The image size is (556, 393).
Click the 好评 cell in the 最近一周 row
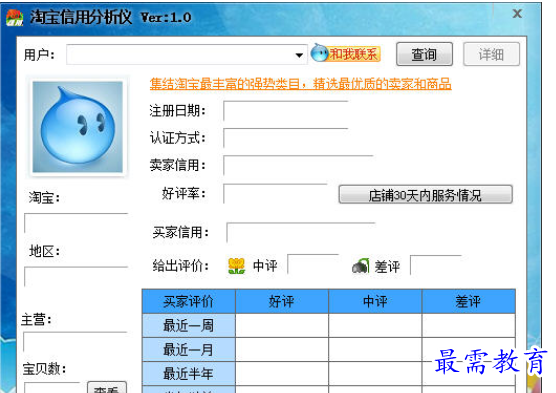coord(282,325)
